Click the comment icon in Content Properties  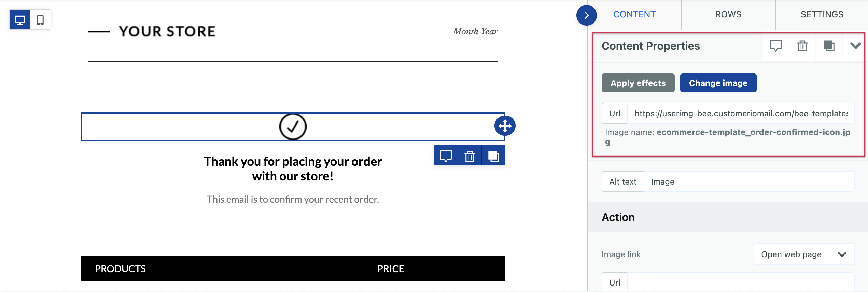775,46
